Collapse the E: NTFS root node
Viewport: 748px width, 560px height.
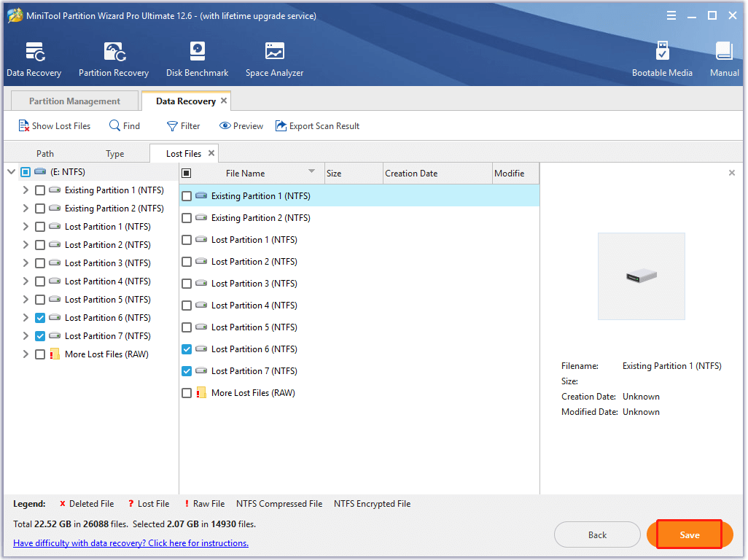[x=12, y=172]
